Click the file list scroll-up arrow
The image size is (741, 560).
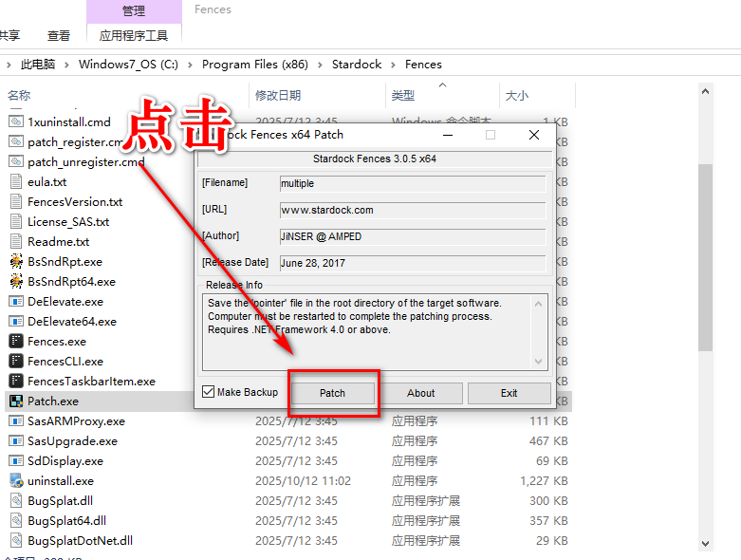coord(705,91)
